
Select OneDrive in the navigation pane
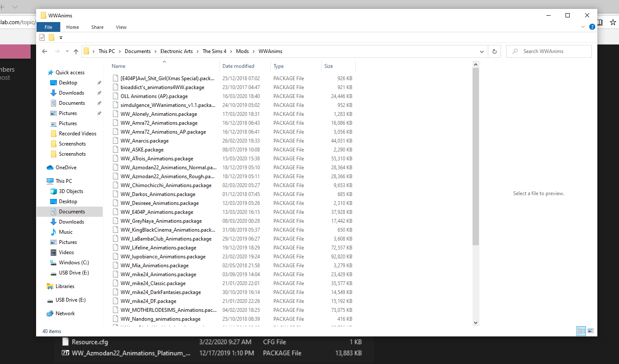coord(66,168)
